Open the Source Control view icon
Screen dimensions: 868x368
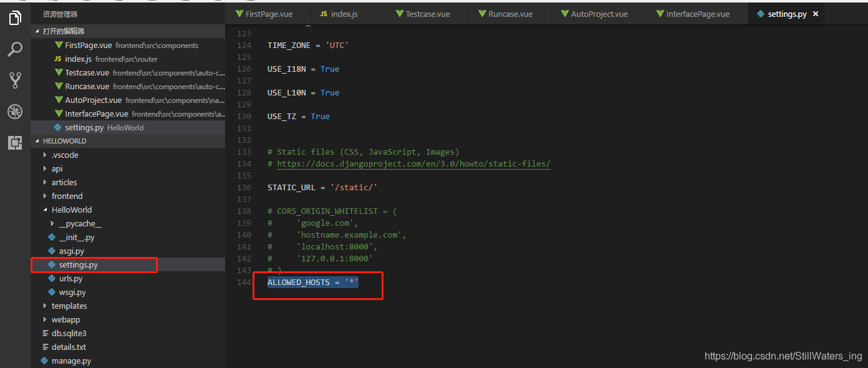pos(15,80)
